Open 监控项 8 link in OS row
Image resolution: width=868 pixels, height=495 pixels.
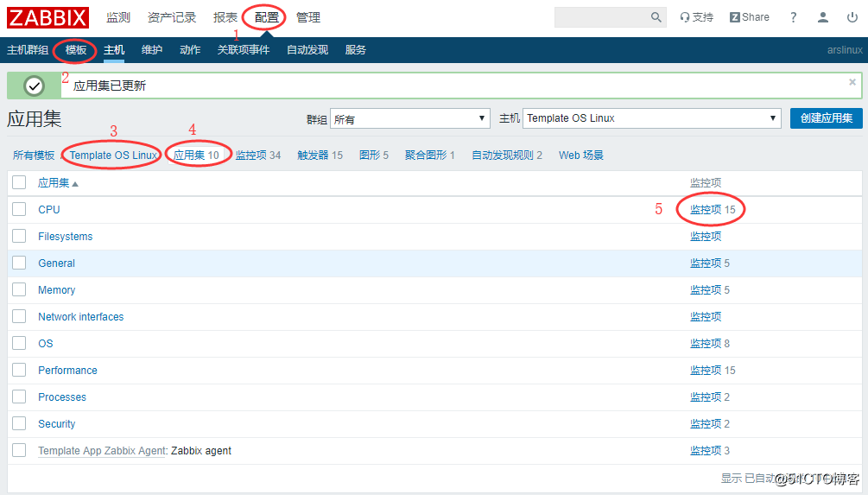click(x=710, y=344)
